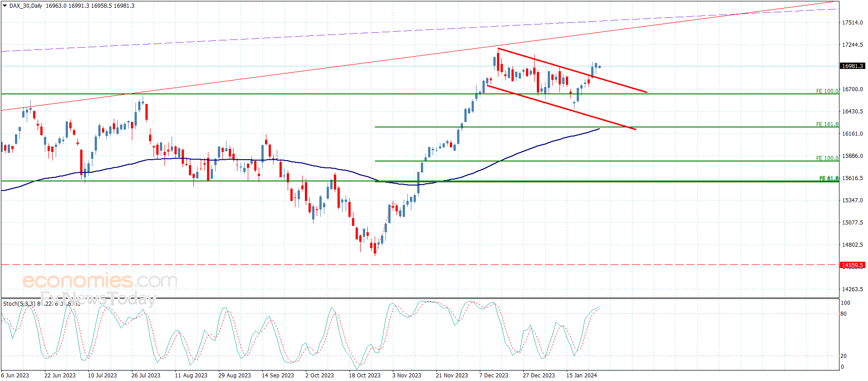
Task: Click the 18 Oct 2023 date marker
Action: point(365,375)
